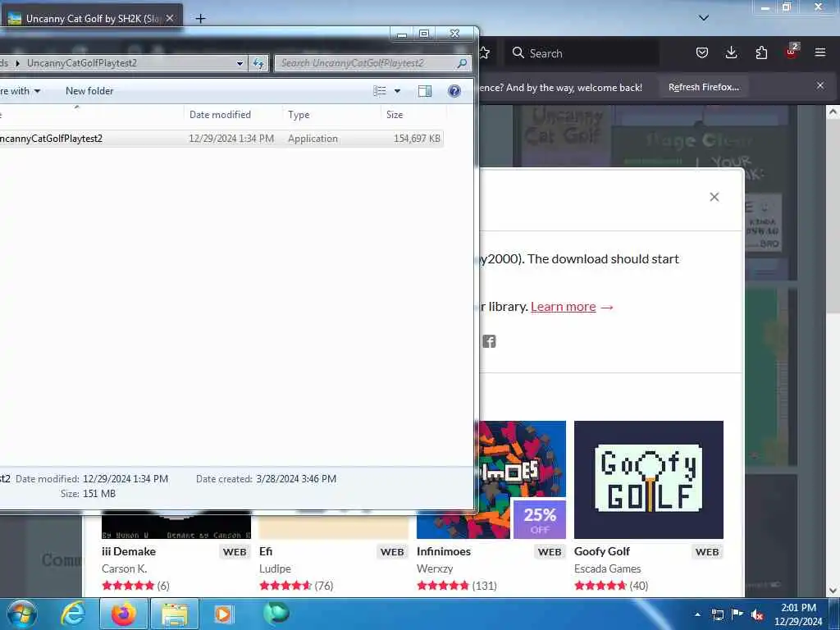Open the iii Demake title link

tap(129, 551)
